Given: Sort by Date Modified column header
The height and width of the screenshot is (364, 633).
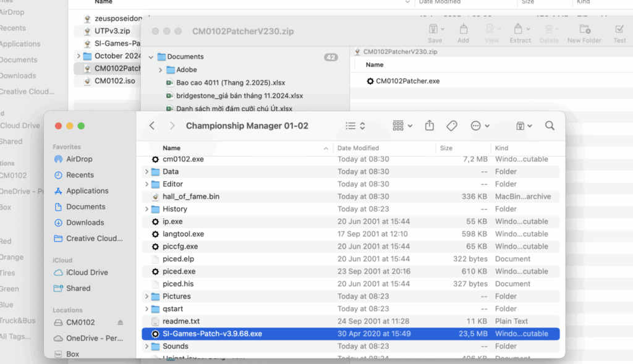Looking at the screenshot, I should 358,148.
